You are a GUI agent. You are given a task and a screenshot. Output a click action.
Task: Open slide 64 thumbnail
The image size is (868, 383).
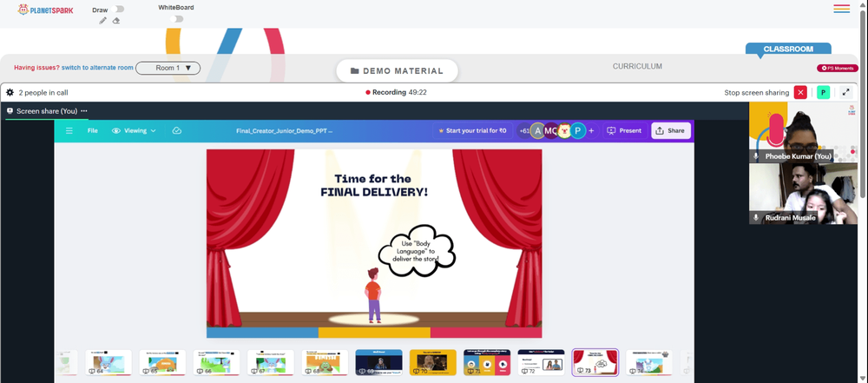pyautogui.click(x=108, y=362)
